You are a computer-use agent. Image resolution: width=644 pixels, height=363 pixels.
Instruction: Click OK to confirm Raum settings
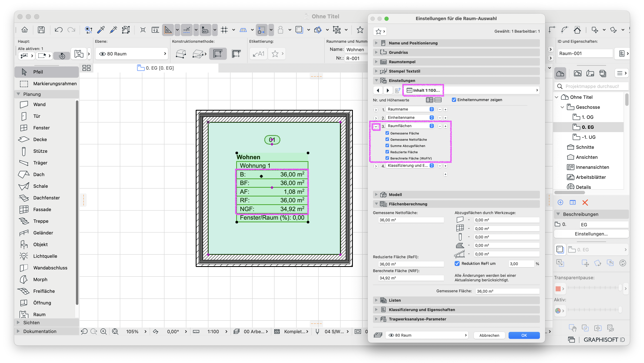coord(524,335)
